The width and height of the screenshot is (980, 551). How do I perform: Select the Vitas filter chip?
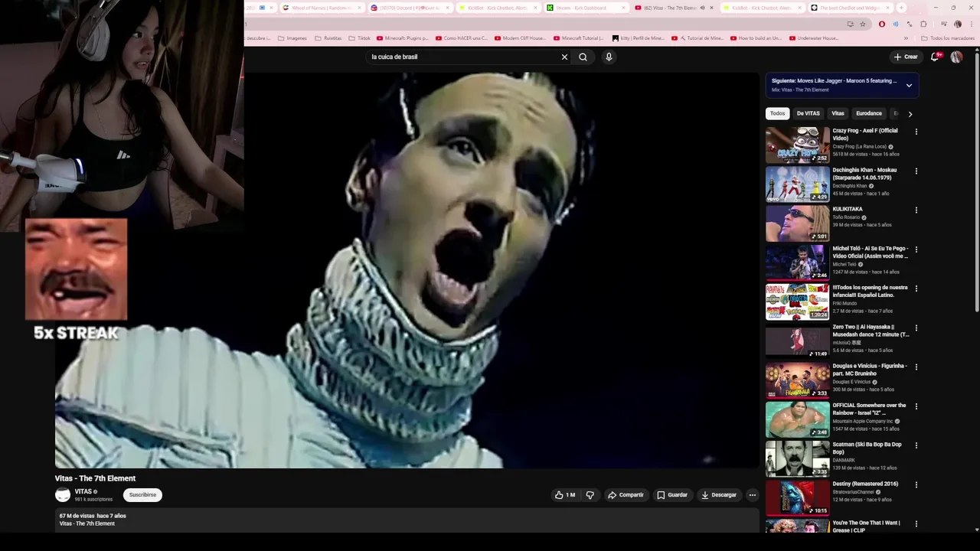click(838, 113)
